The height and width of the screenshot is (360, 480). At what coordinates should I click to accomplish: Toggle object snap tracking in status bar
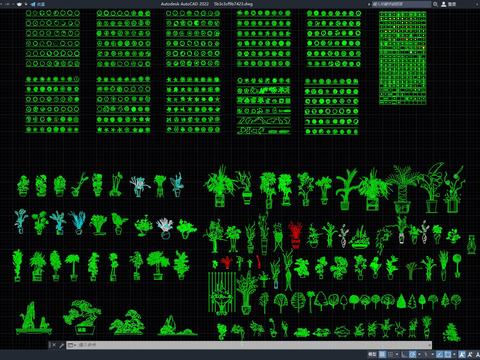click(x=440, y=354)
